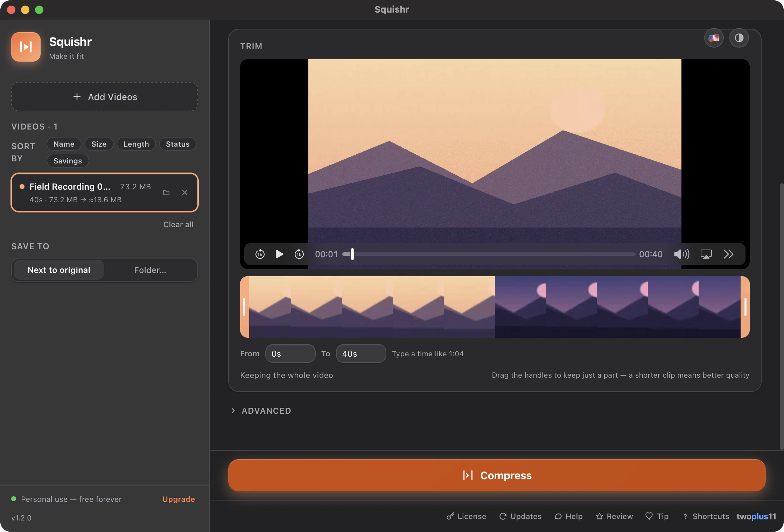Click the TRIM section heading
Viewport: 784px width, 532px height.
251,46
